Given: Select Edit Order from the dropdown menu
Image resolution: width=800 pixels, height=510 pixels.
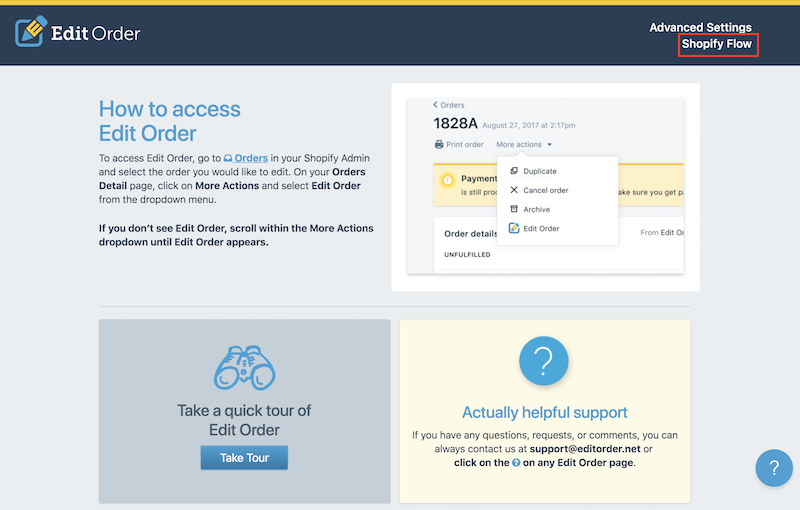Looking at the screenshot, I should click(541, 228).
